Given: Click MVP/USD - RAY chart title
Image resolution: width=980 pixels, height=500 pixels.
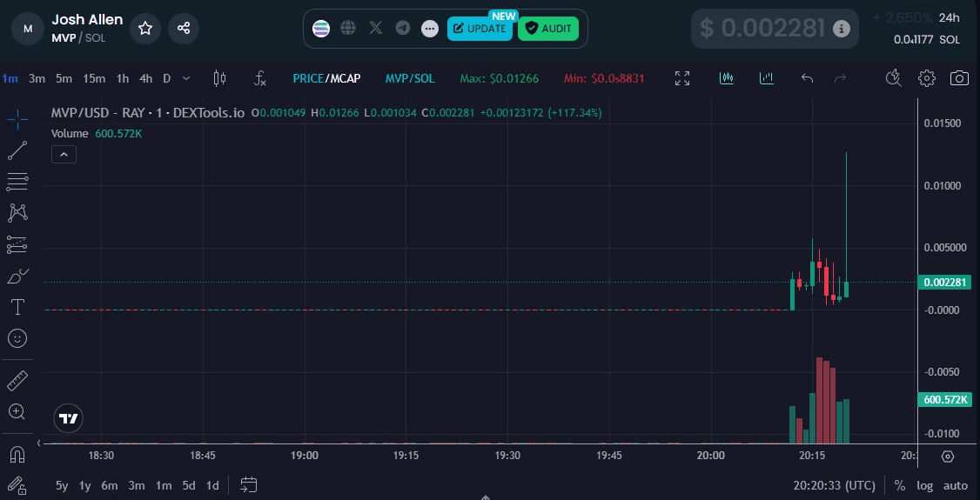Looking at the screenshot, I should coord(147,113).
